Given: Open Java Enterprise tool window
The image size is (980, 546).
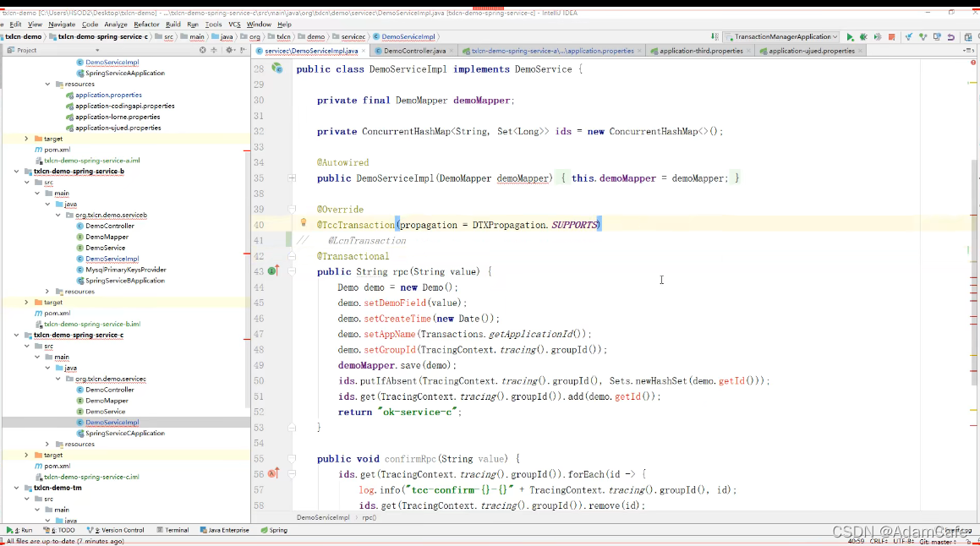Looking at the screenshot, I should (224, 530).
